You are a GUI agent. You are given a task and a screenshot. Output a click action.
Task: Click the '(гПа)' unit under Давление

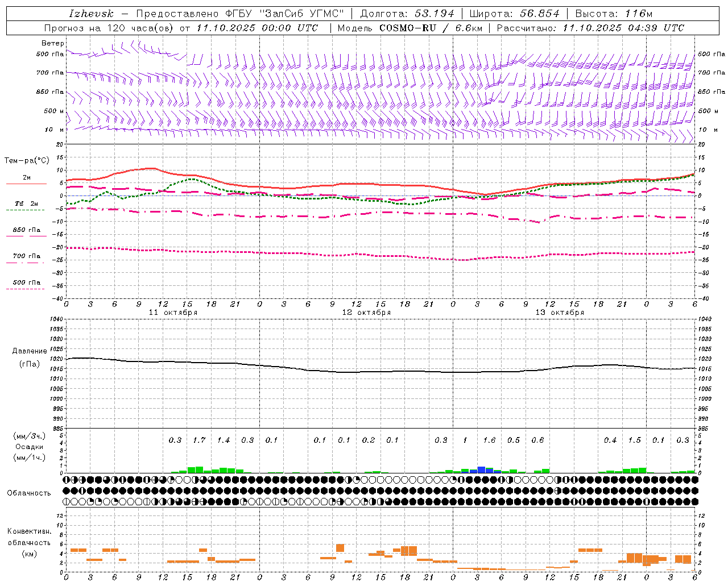tap(30, 364)
